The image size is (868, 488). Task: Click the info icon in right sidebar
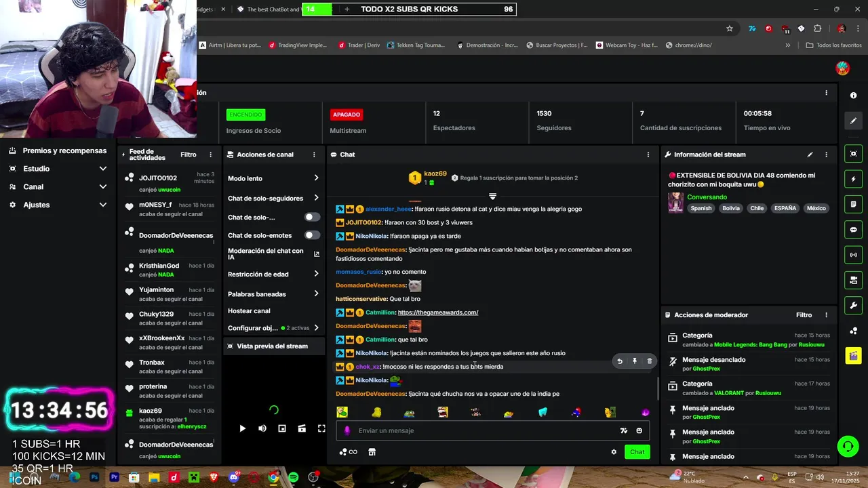point(854,96)
